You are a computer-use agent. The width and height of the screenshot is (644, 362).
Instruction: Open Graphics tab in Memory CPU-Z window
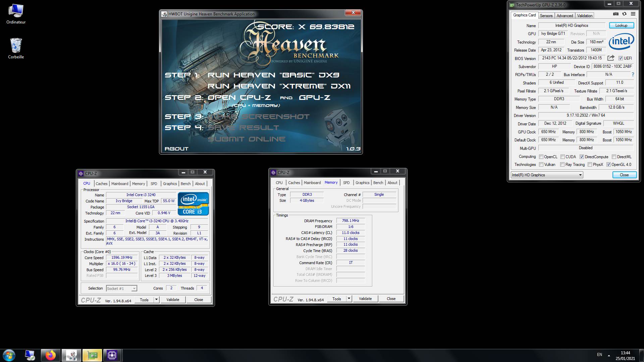click(x=362, y=183)
